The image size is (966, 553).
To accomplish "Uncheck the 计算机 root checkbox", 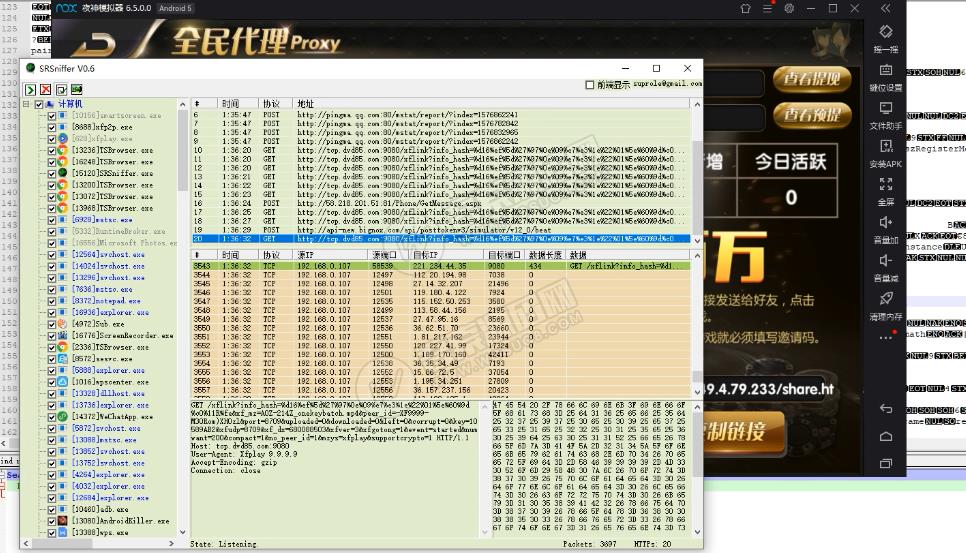I will click(39, 104).
